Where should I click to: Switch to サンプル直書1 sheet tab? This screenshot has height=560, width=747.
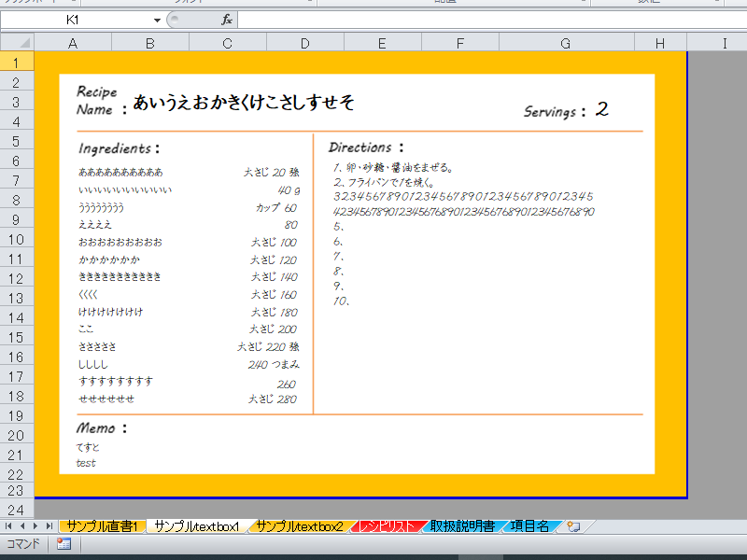tap(102, 526)
